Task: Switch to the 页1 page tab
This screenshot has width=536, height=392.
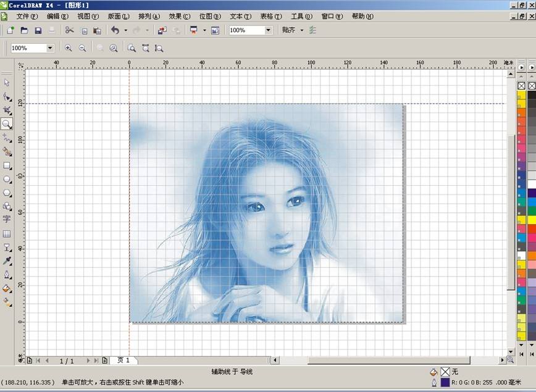Action: click(124, 360)
